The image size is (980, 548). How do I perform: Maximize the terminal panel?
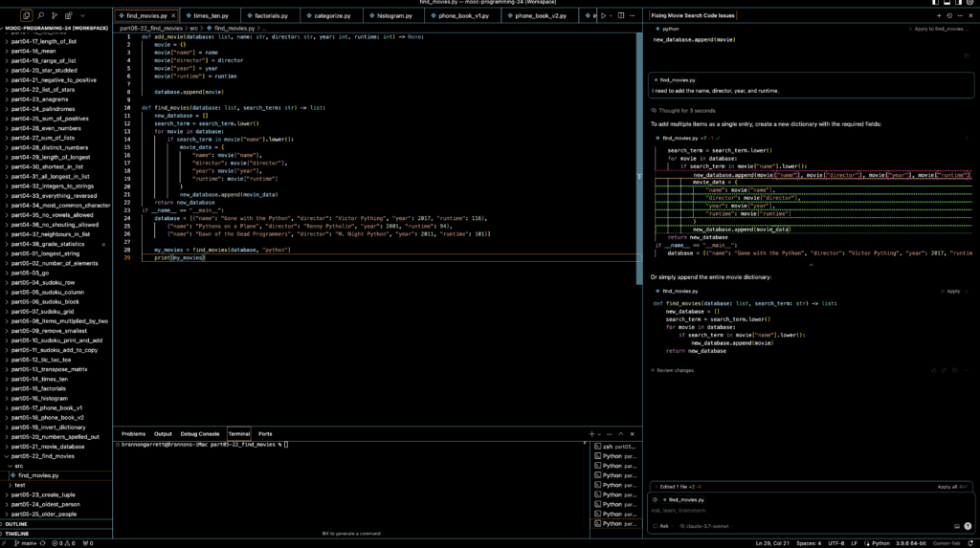click(x=620, y=433)
